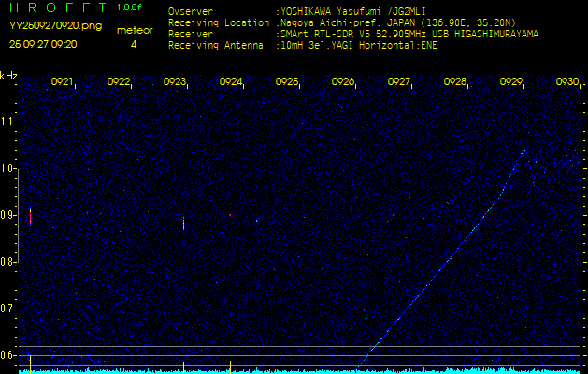This screenshot has height=374, width=588.
Task: Select the 0927 time marker
Action: pyautogui.click(x=399, y=82)
